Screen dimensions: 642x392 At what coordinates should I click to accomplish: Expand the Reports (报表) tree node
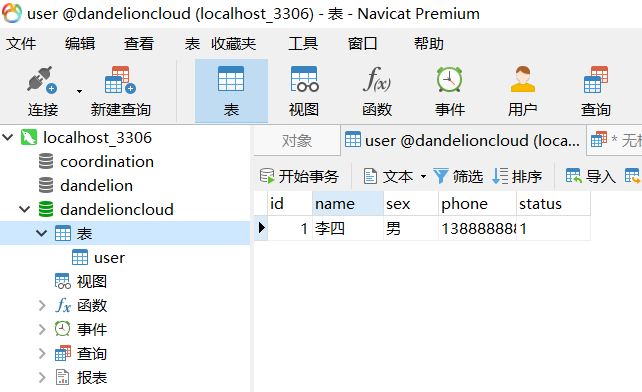point(42,377)
